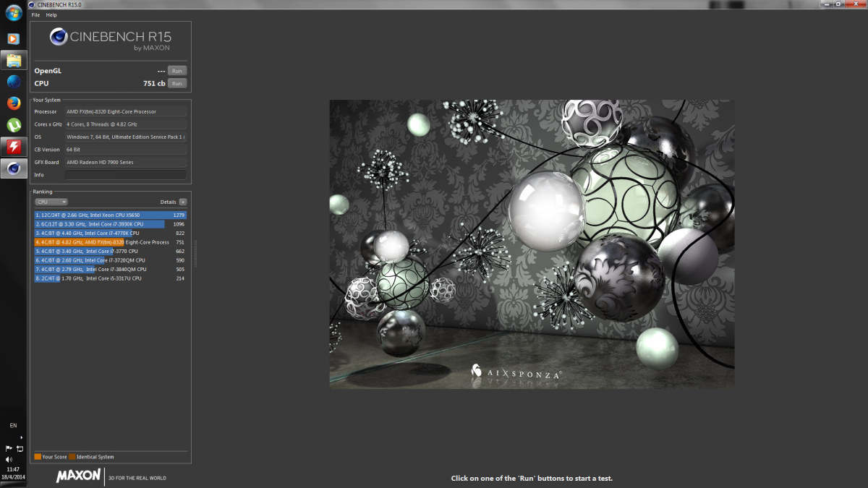Click the Cinebench R15 logo
868x488 pixels.
(110, 39)
